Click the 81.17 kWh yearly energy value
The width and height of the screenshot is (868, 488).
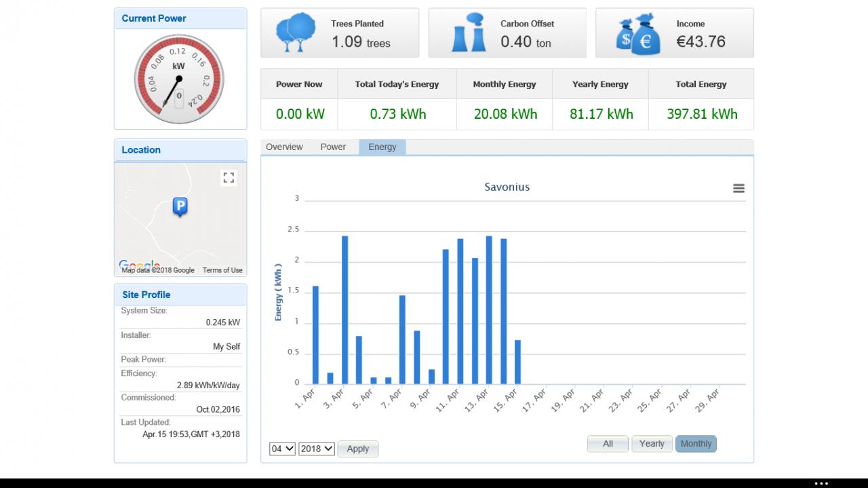(x=601, y=114)
